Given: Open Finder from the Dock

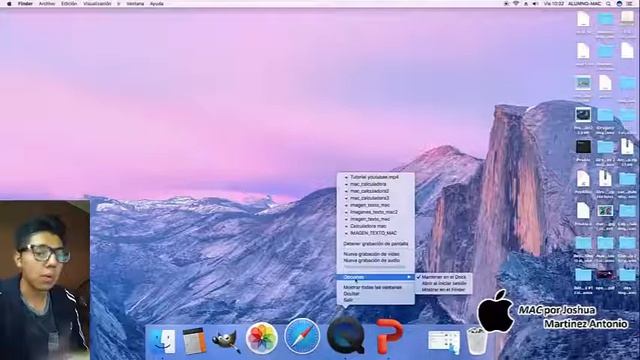Looking at the screenshot, I should (x=162, y=341).
